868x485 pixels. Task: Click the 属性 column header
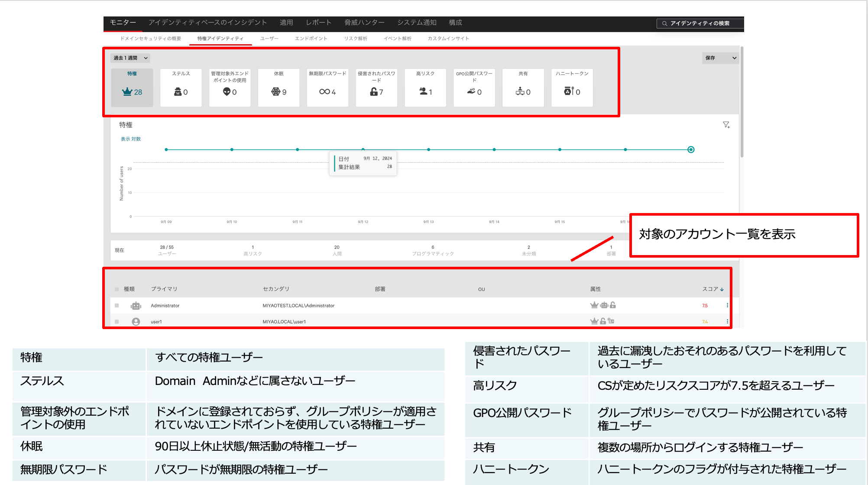point(596,289)
